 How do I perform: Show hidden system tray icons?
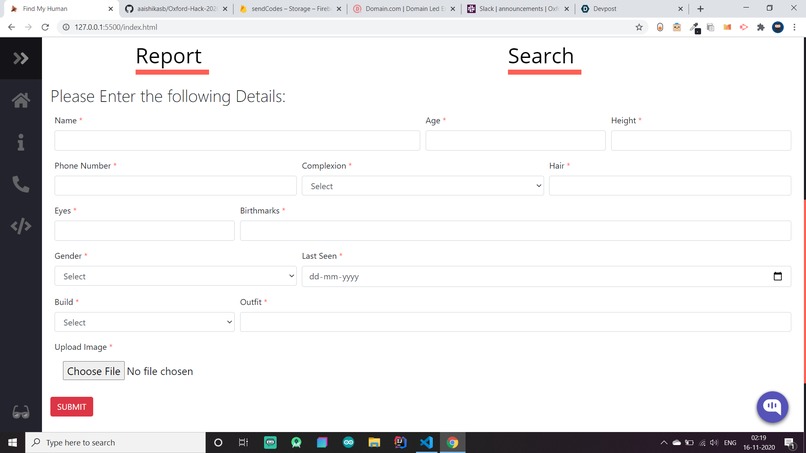[x=664, y=442]
